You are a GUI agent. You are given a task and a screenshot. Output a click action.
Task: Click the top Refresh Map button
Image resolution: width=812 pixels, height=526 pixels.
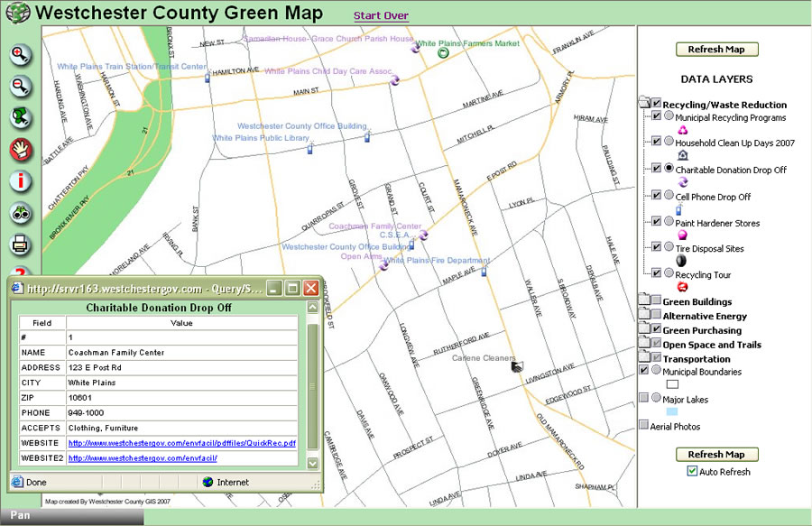pyautogui.click(x=716, y=50)
